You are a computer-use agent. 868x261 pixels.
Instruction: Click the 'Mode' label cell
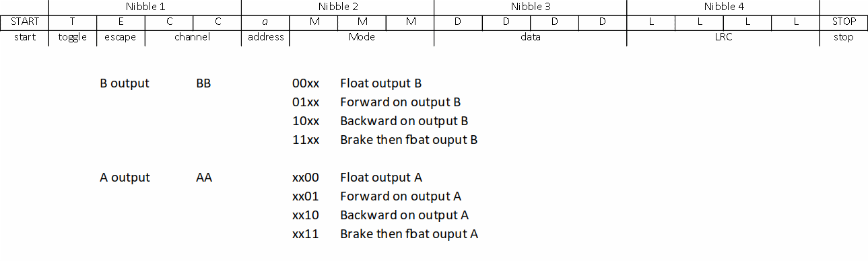click(x=362, y=38)
